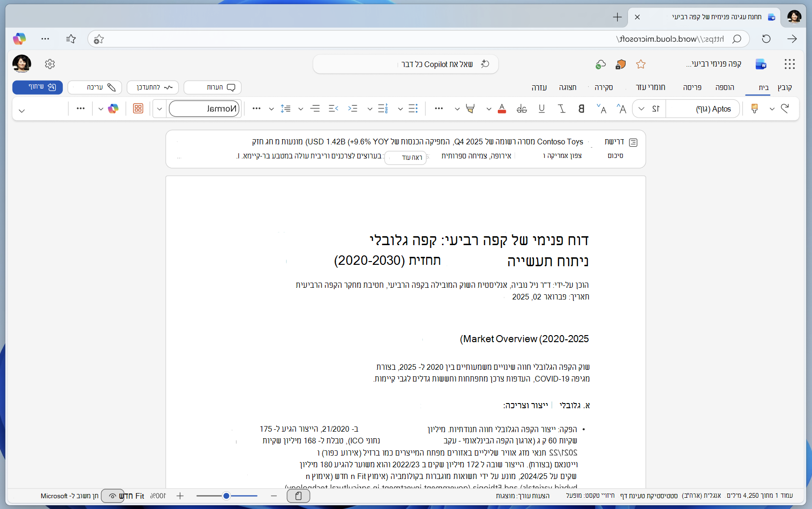Image resolution: width=812 pixels, height=509 pixels.
Task: Switch to the References tab
Action: (x=650, y=88)
